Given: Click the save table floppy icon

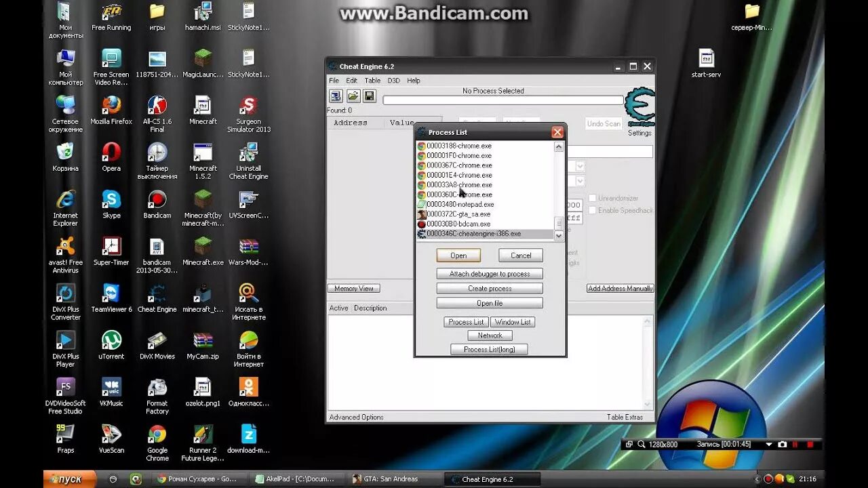Looking at the screenshot, I should click(x=369, y=96).
